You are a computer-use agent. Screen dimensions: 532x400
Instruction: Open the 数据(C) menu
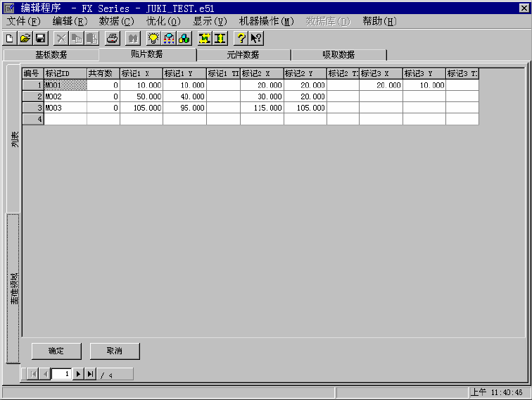coord(116,21)
